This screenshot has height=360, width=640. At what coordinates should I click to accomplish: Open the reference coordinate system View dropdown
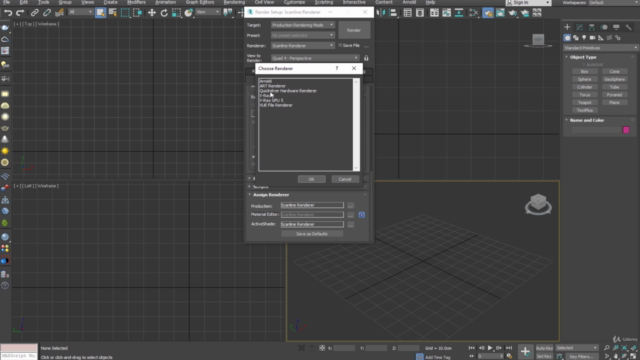[208, 12]
